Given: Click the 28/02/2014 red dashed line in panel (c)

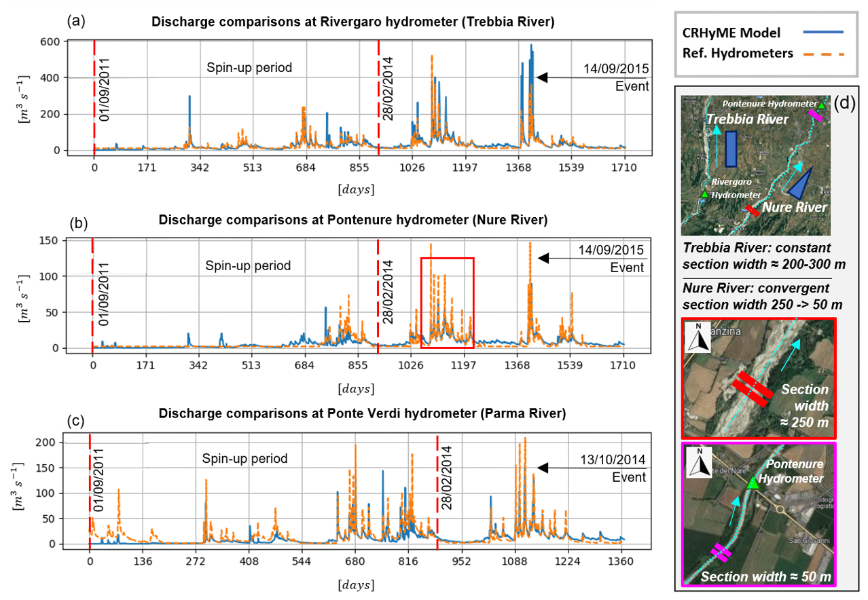Looking at the screenshot, I should pos(437,489).
